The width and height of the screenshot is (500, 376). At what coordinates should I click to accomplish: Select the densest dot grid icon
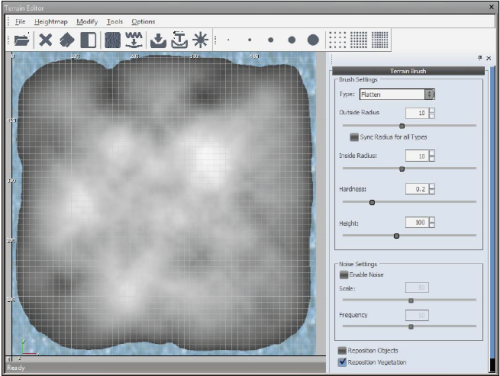(x=380, y=40)
